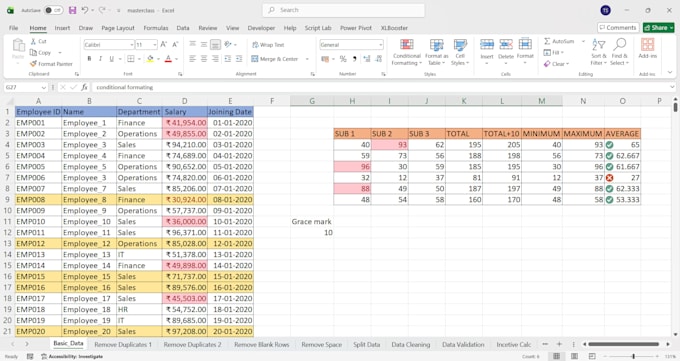Click the Increase Decimal icon
Screen dimensions: 680x361
(367, 59)
